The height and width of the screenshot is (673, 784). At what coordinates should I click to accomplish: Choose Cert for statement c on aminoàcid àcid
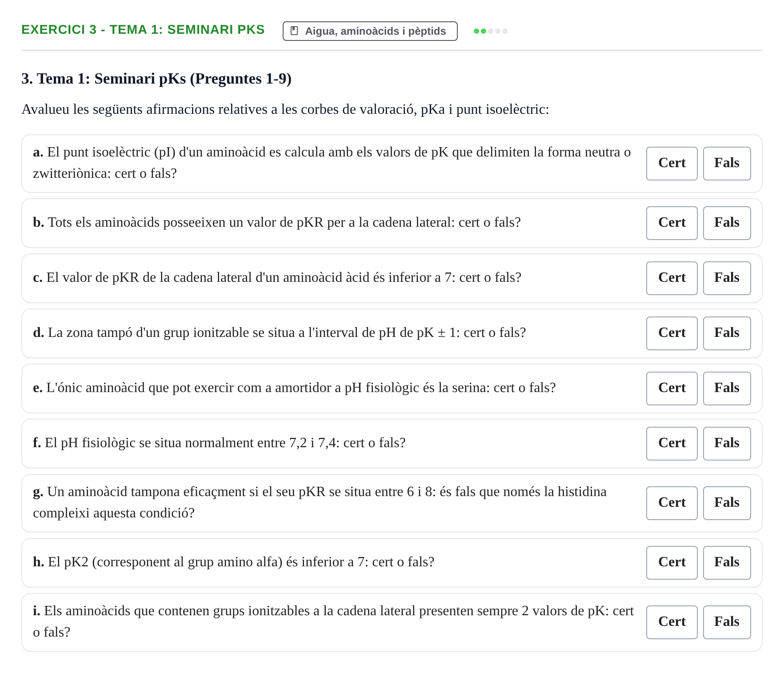pyautogui.click(x=672, y=278)
